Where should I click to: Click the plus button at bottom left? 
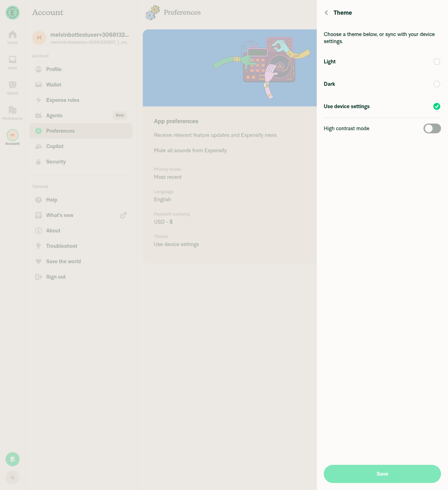[13, 477]
